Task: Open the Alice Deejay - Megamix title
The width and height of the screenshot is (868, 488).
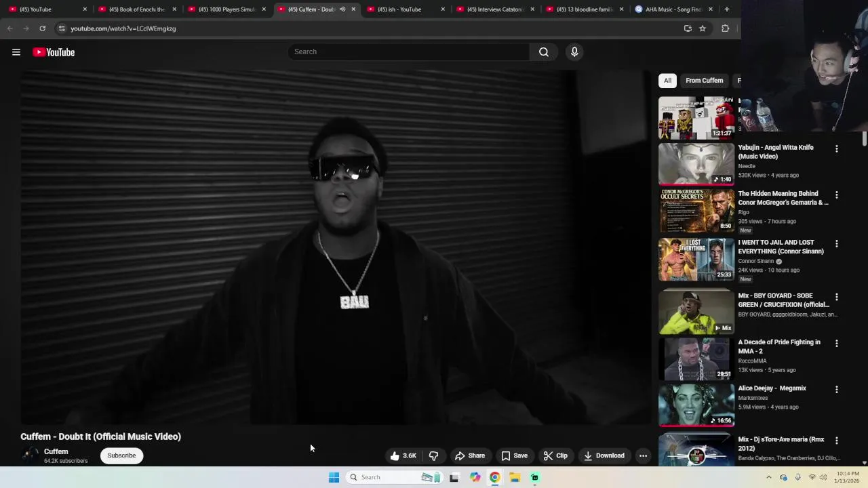Action: click(772, 388)
